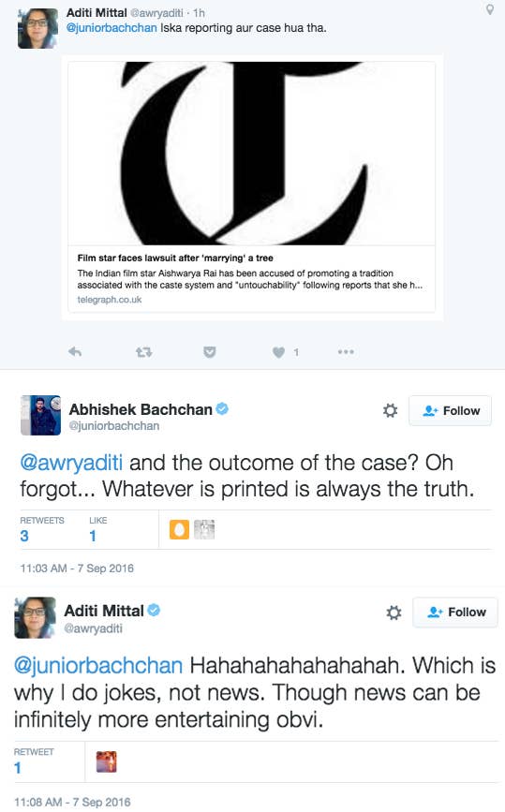
Task: Open @juniorbachchan mention in bottom tweet
Action: 98,666
